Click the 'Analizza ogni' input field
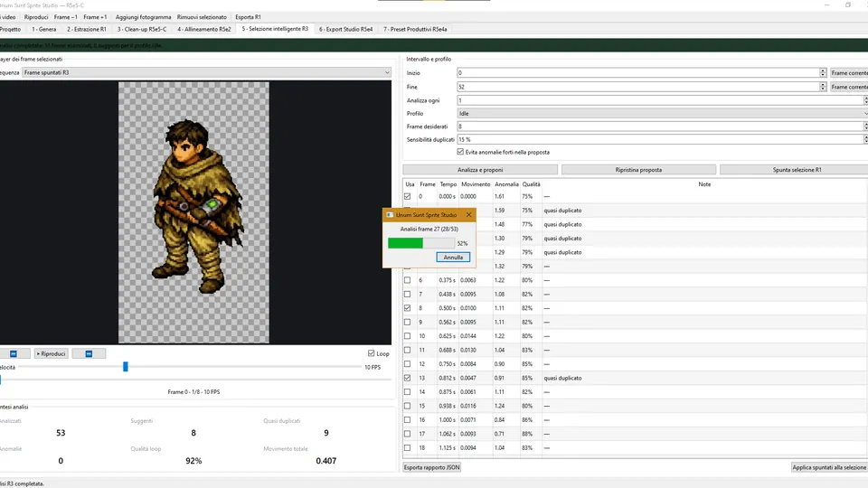 [x=660, y=100]
